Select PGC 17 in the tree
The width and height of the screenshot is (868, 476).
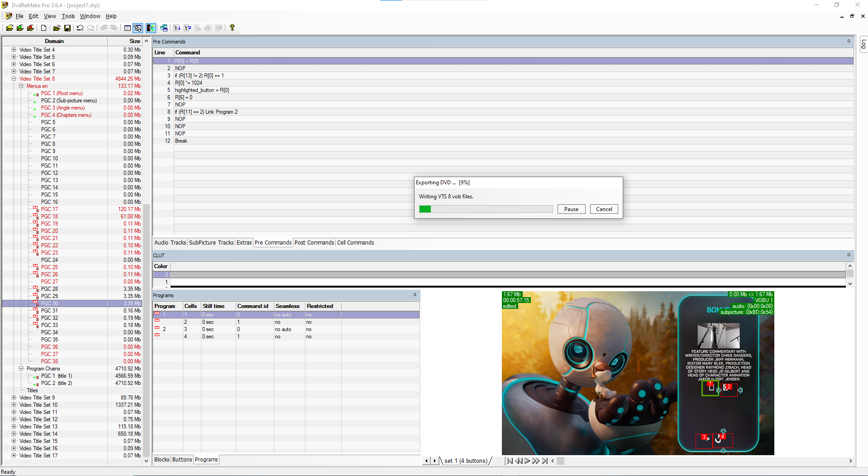(x=49, y=209)
